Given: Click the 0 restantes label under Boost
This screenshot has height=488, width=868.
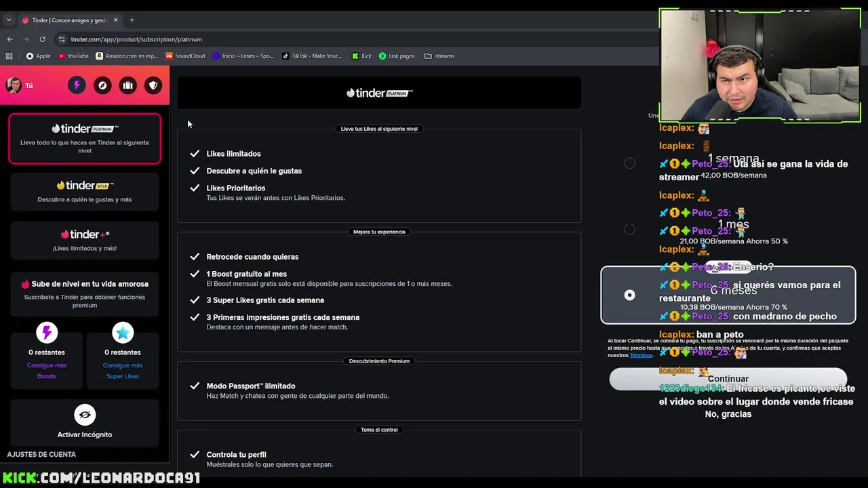Looking at the screenshot, I should [47, 352].
